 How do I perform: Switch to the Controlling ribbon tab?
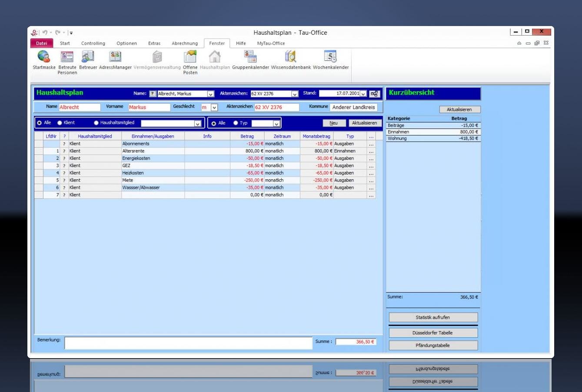tap(93, 43)
